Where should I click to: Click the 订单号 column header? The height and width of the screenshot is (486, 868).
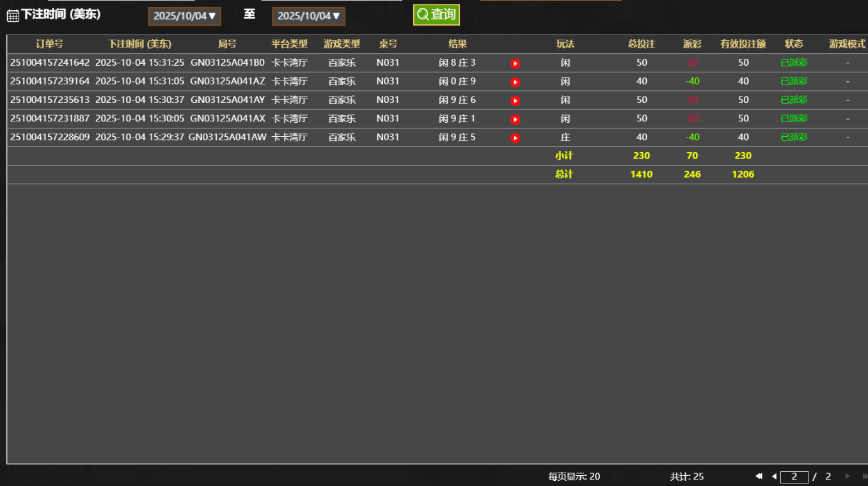pos(49,44)
